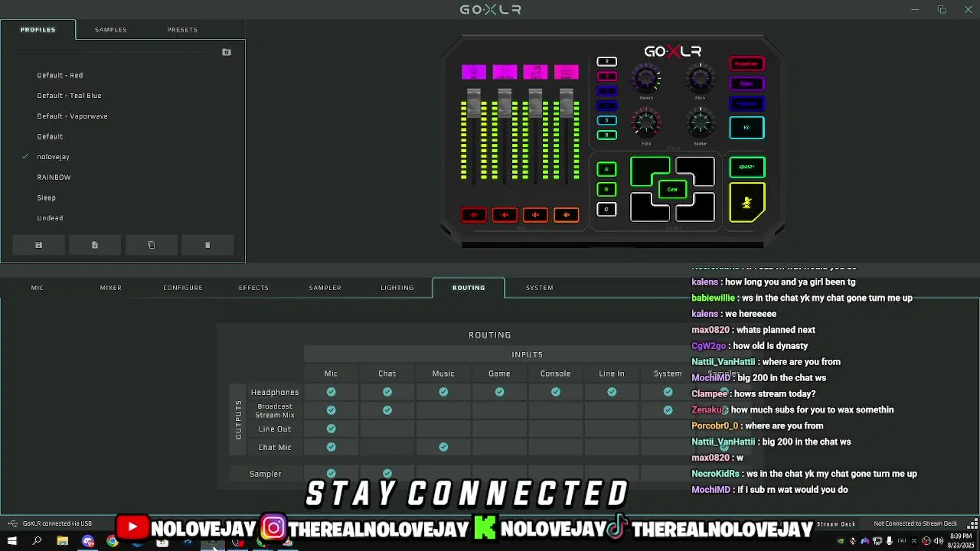Click the Megaphone effect button
This screenshot has height=551, width=980.
[746, 64]
